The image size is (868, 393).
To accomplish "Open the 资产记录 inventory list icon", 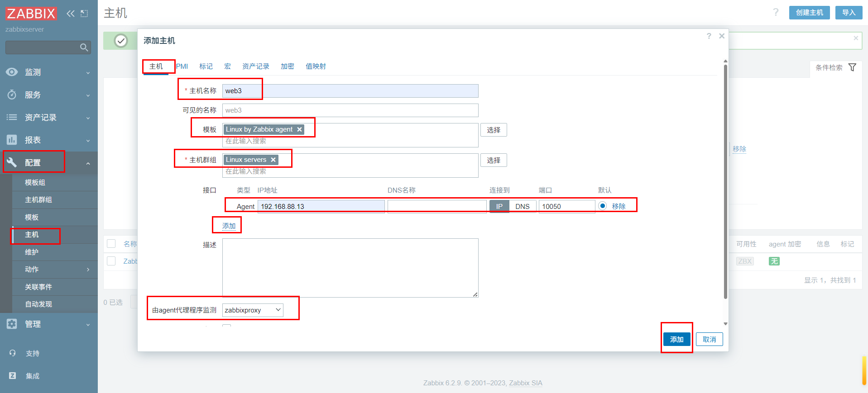I will tap(12, 117).
